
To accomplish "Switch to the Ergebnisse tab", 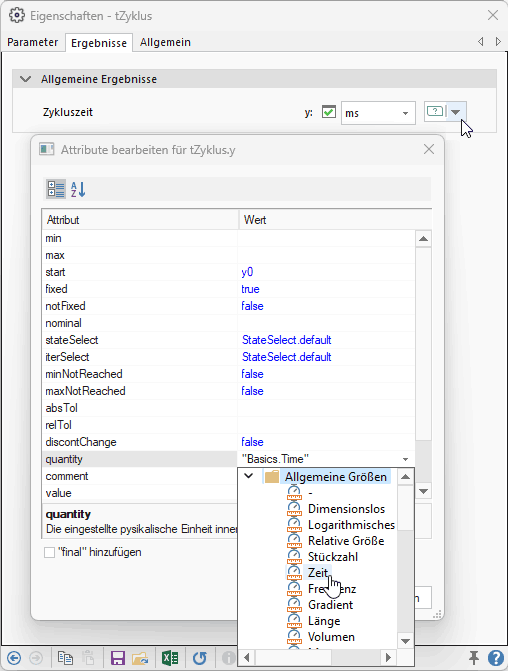I will click(99, 43).
